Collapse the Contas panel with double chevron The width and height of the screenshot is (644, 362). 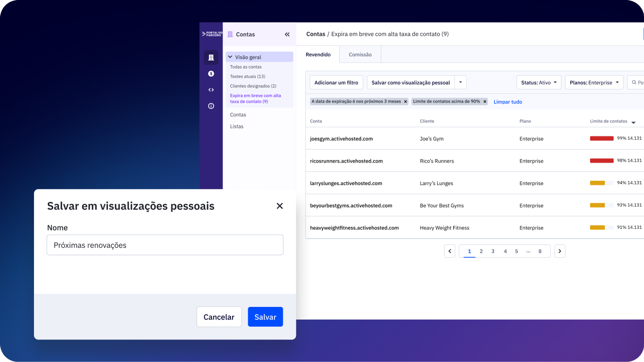(287, 35)
